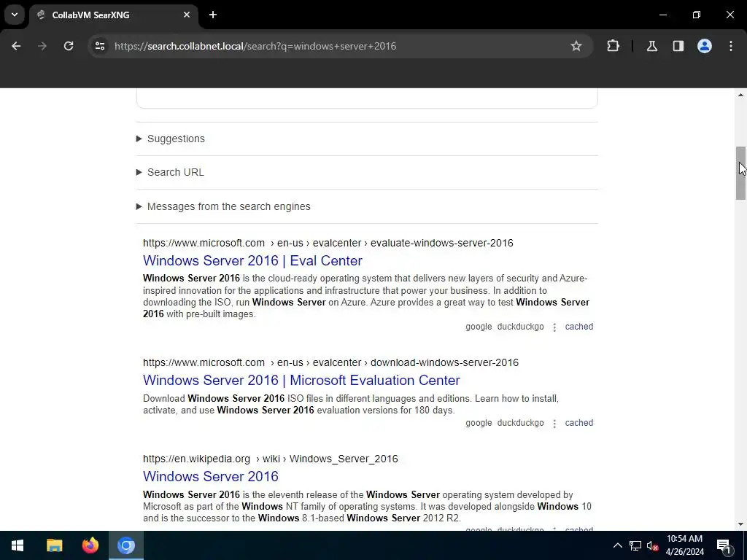Bookmark this page with the star
This screenshot has height=560, width=747.
[x=576, y=46]
